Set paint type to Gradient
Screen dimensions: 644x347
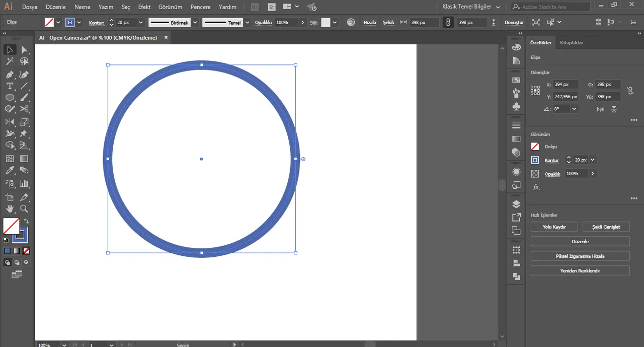(17, 251)
